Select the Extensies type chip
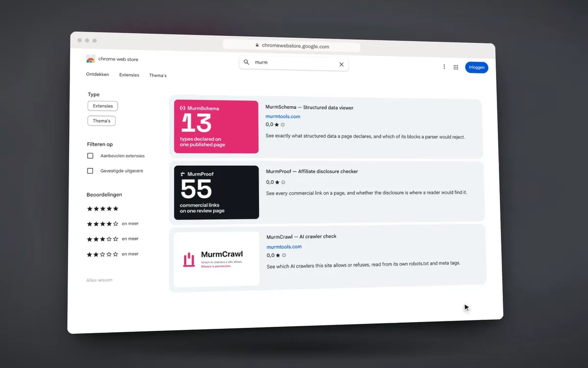 103,106
